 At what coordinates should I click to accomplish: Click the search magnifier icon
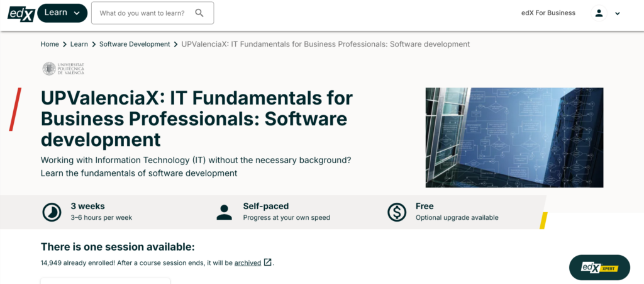coord(199,13)
